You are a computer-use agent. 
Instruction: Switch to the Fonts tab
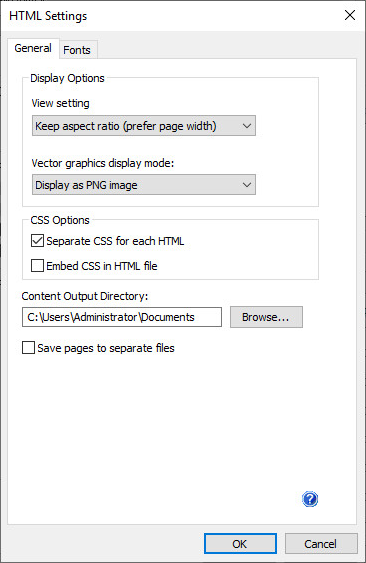pos(77,50)
